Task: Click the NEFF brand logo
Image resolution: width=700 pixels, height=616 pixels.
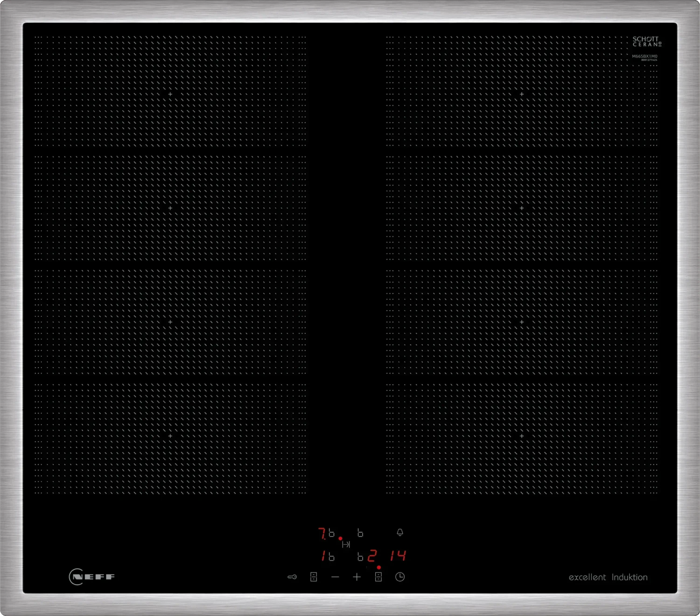Action: click(x=92, y=577)
